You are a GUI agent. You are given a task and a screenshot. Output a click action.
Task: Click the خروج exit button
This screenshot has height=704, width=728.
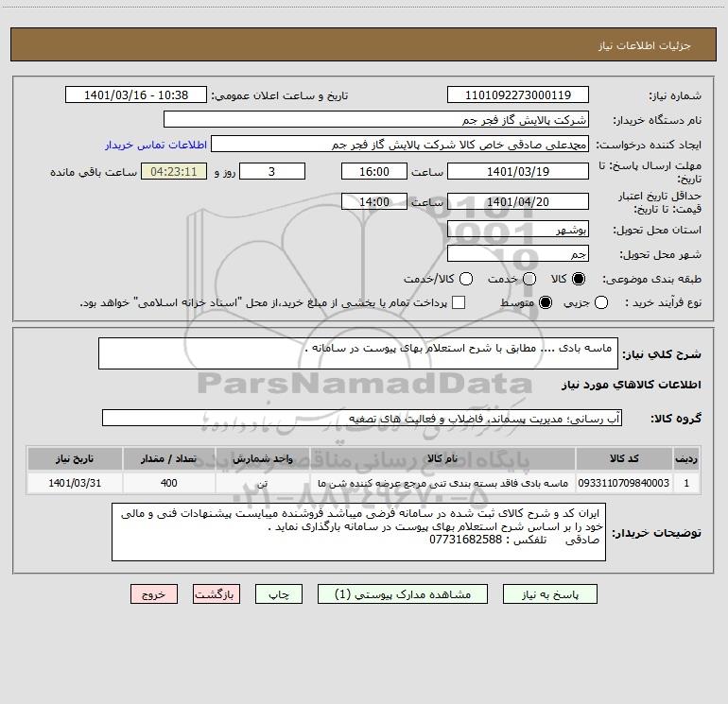point(154,594)
